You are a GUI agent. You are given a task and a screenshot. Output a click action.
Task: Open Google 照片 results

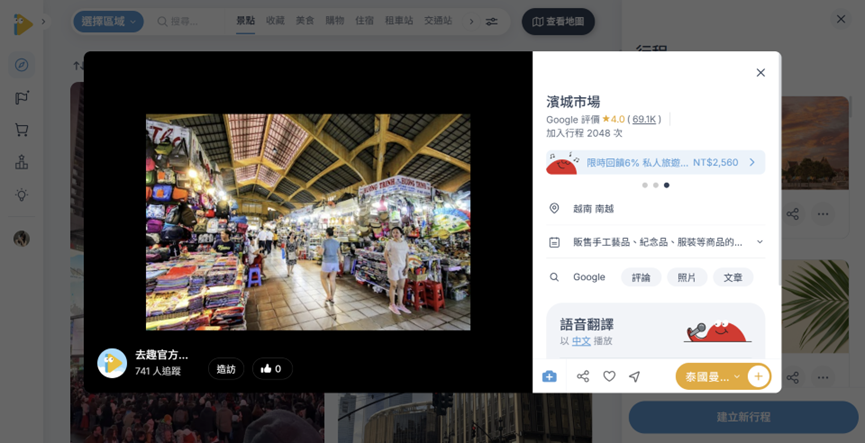click(687, 277)
